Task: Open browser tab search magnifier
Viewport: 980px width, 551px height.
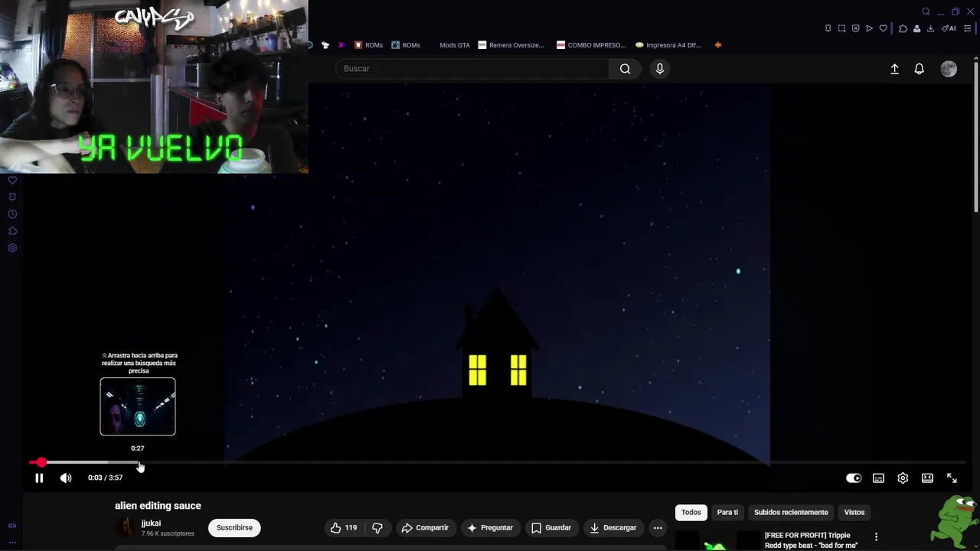Action: (x=926, y=11)
